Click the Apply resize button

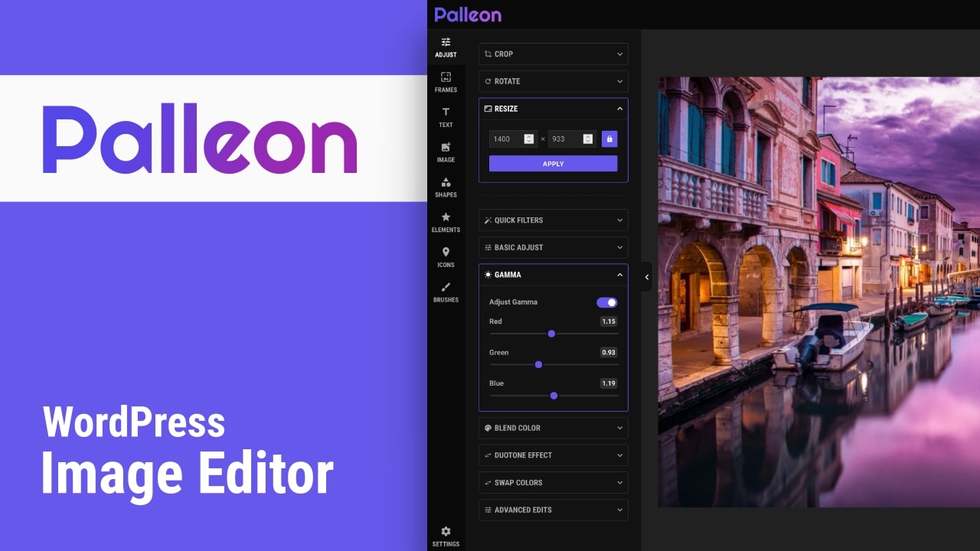pos(554,164)
